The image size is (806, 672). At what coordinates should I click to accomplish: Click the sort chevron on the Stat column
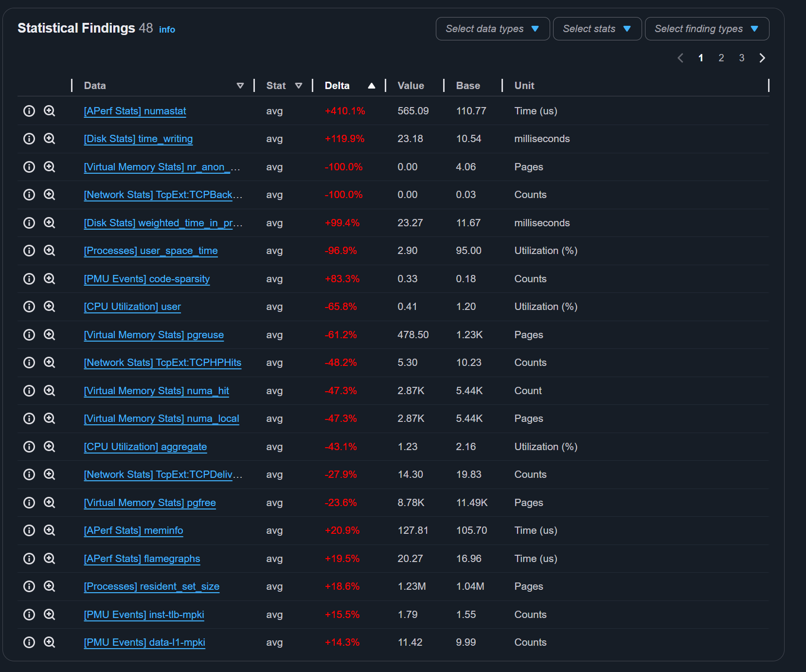click(x=299, y=85)
